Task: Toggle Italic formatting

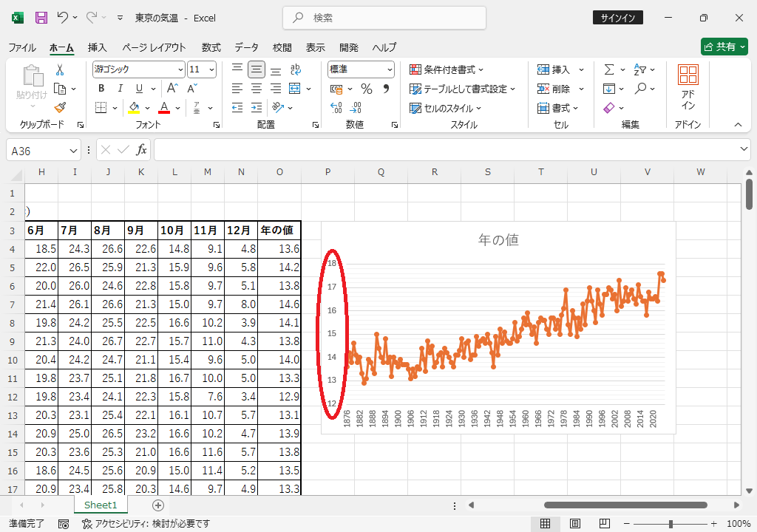Action: click(120, 89)
